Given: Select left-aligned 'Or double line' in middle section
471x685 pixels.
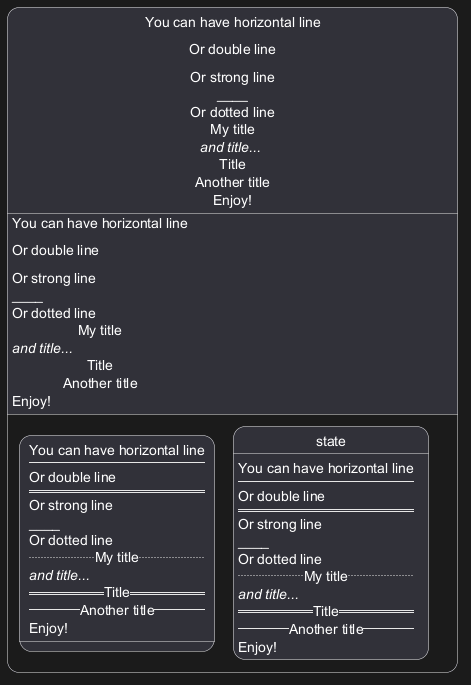Looking at the screenshot, I should click(x=55, y=250).
